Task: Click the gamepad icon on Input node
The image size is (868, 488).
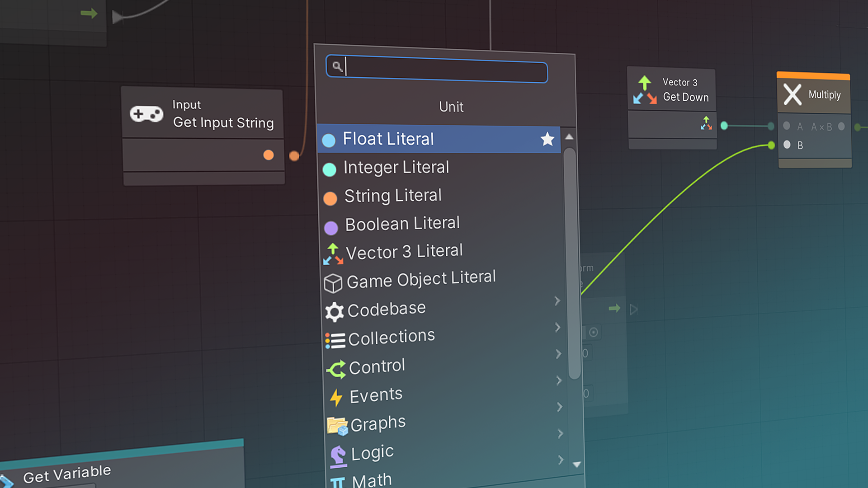Action: (x=146, y=114)
